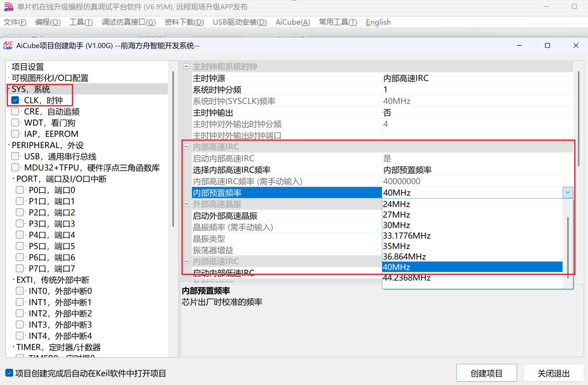Tick the IAP EEPROM checkbox
The height and width of the screenshot is (385, 588).
15,134
